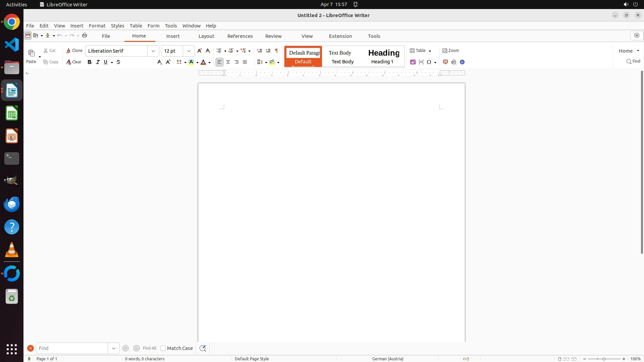Open the font size dropdown
The height and width of the screenshot is (362, 644).
click(x=189, y=51)
